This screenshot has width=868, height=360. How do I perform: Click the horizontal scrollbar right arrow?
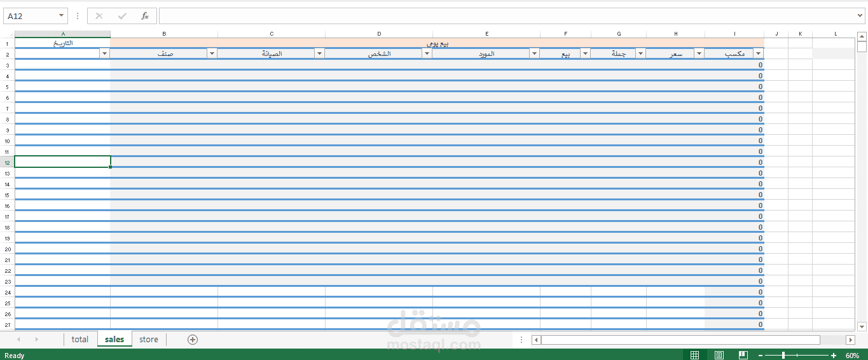click(851, 340)
